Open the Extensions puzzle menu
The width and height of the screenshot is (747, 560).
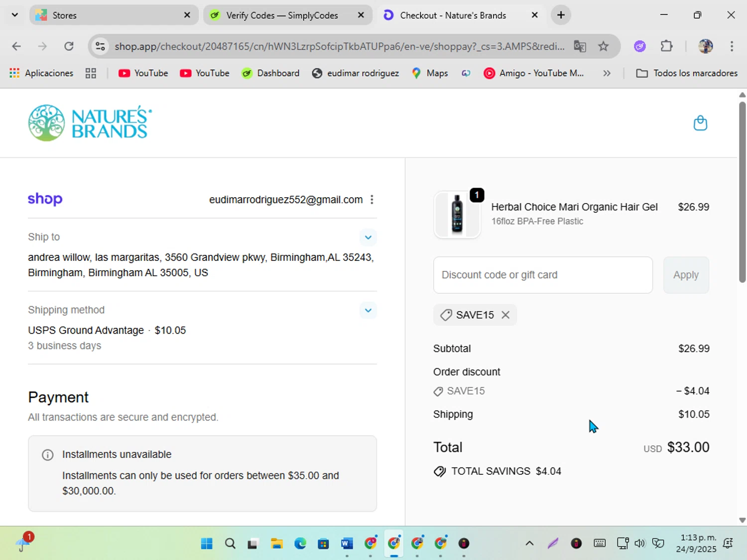[666, 46]
